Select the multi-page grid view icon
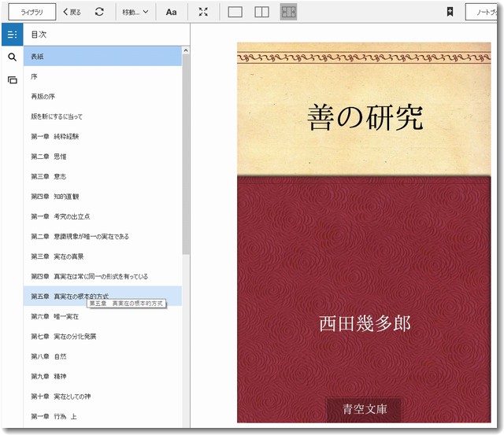 click(288, 13)
